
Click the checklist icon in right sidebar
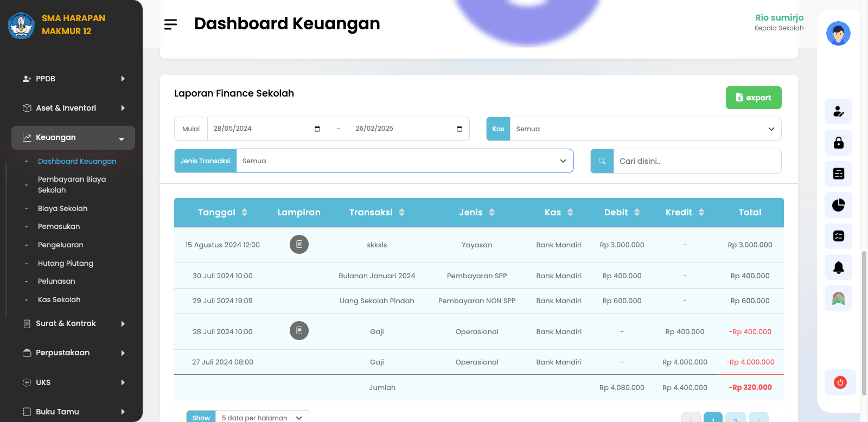click(x=838, y=236)
